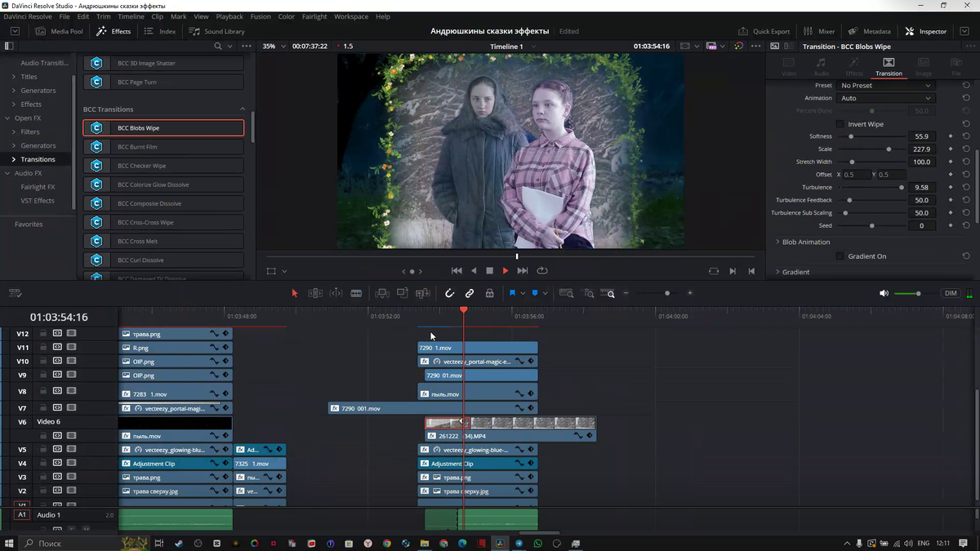Enable the Invert Wipe checkbox
This screenshot has height=551, width=980.
840,124
